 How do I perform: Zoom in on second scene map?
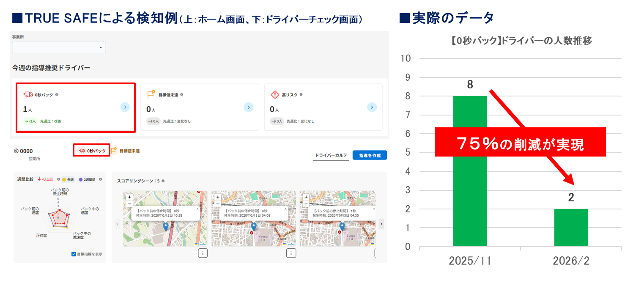218,197
